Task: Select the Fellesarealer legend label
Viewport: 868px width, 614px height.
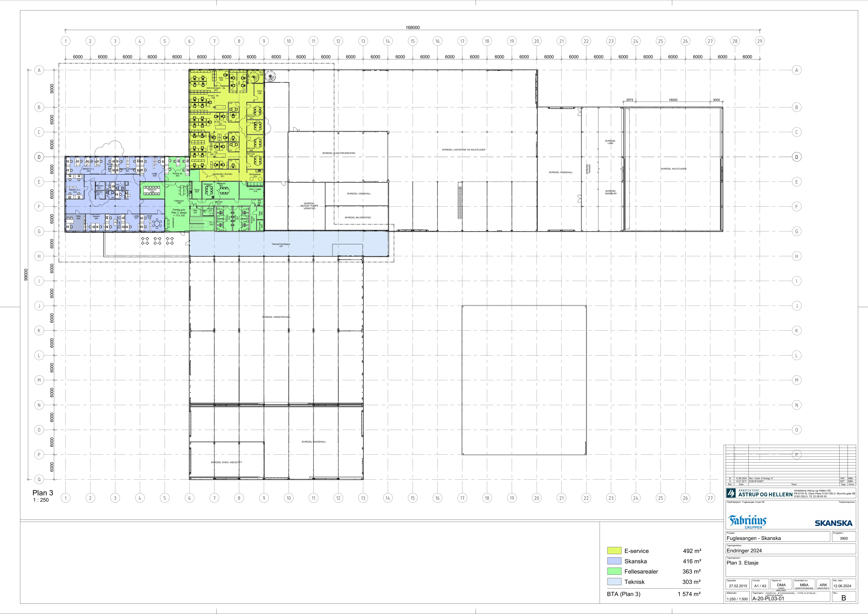Action: (641, 572)
